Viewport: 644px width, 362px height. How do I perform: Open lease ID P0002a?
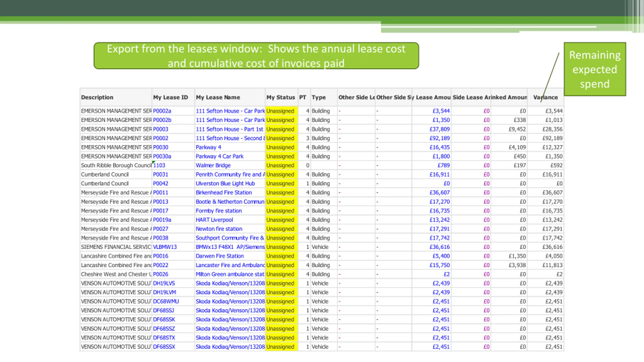[x=162, y=111]
